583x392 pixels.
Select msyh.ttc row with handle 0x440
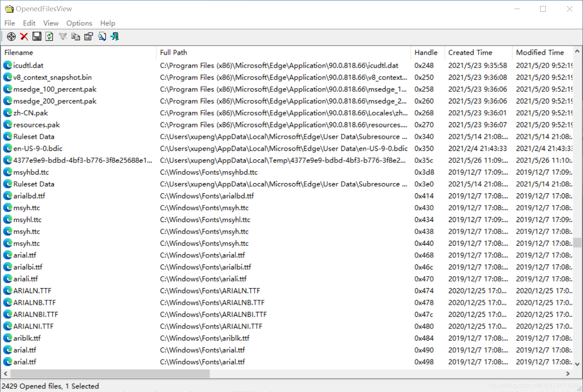tap(287, 243)
